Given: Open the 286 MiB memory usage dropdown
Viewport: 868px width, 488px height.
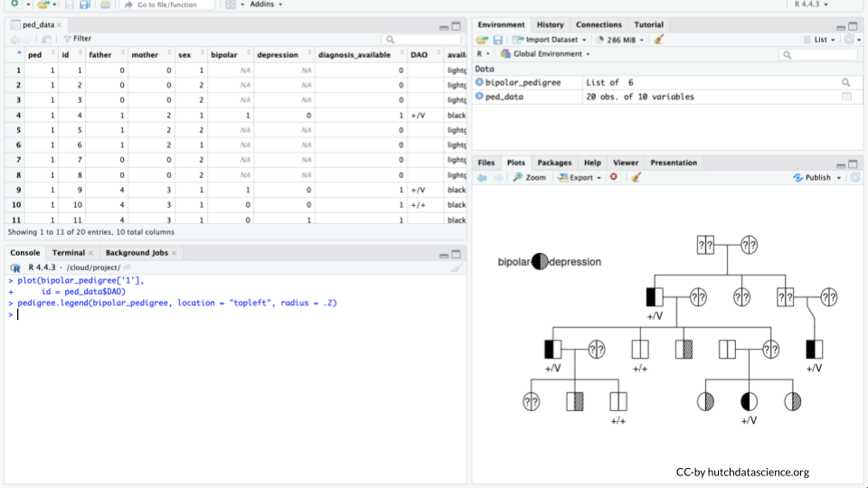Looking at the screenshot, I should (x=620, y=40).
